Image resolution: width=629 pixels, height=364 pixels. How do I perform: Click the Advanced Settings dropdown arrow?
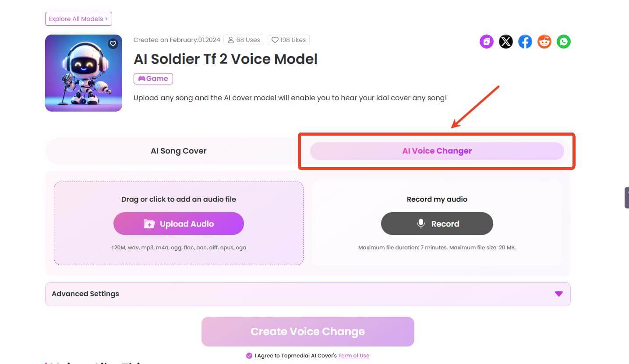click(558, 294)
